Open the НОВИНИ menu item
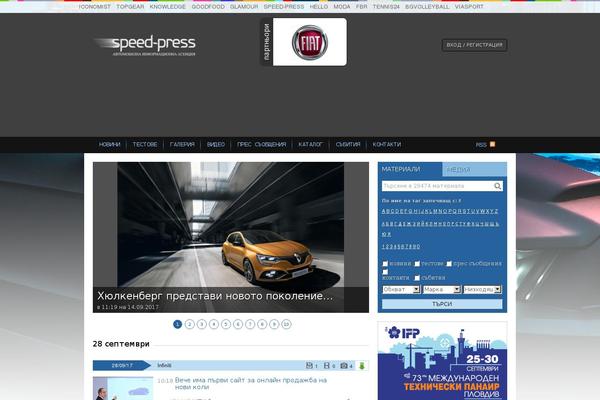This screenshot has height=400, width=600. click(109, 144)
